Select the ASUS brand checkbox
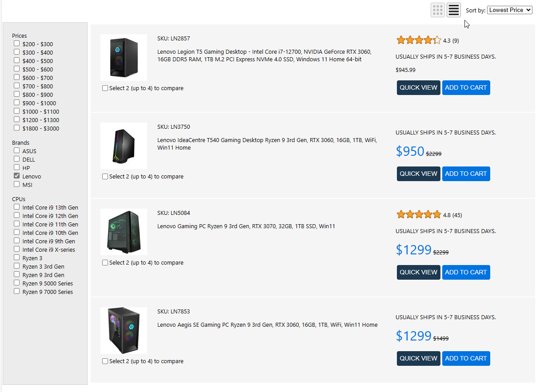544x392 pixels. [x=17, y=150]
